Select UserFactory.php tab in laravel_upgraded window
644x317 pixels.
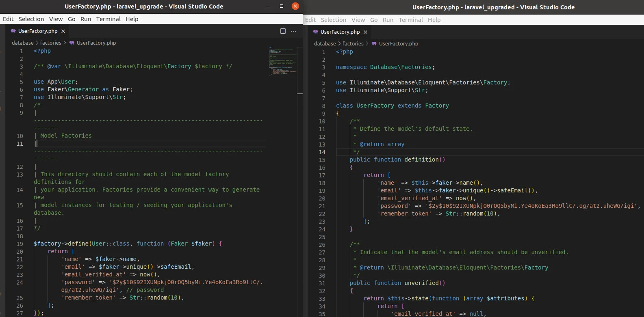(x=340, y=32)
